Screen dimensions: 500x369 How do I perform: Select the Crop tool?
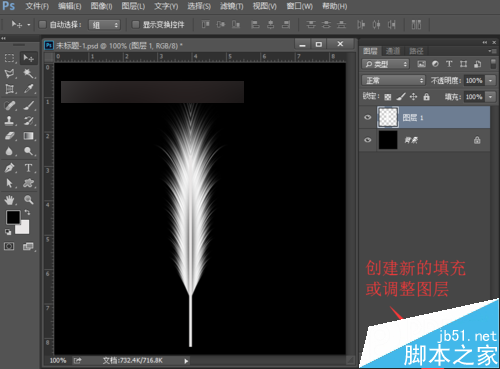coord(9,89)
